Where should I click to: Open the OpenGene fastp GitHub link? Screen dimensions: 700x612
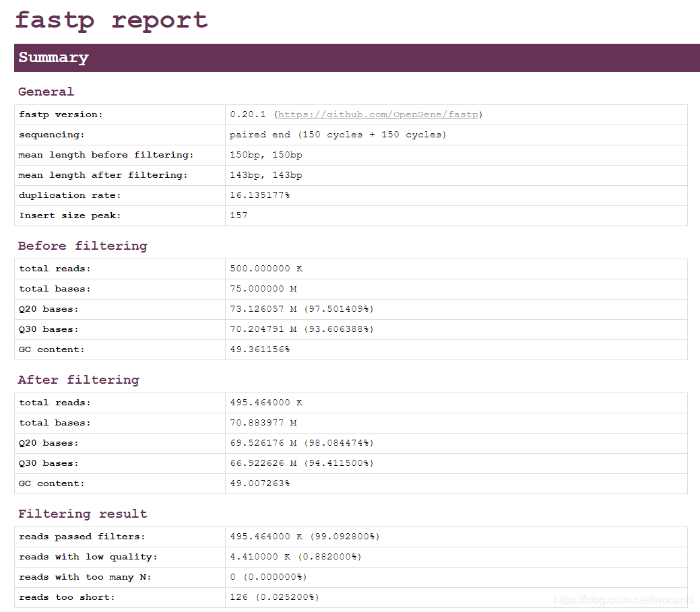(378, 114)
